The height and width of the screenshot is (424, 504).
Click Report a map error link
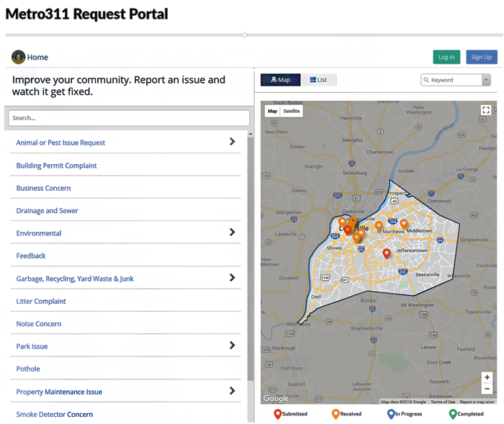[477, 402]
